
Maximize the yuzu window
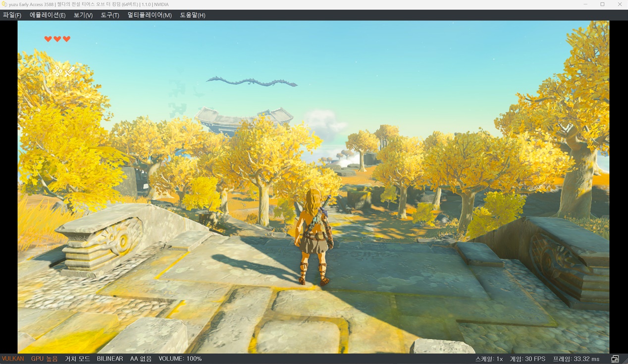tap(602, 4)
